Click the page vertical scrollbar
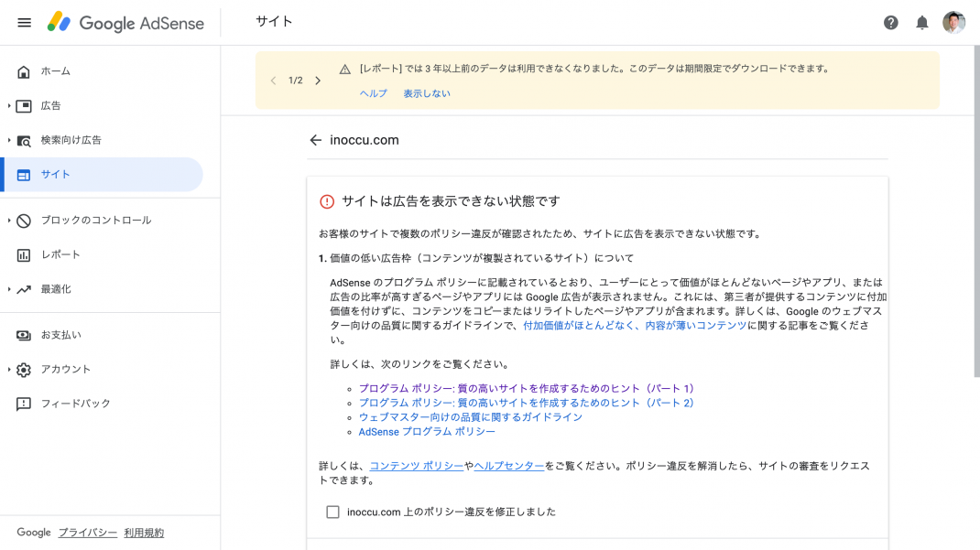The image size is (980, 550). tap(976, 211)
